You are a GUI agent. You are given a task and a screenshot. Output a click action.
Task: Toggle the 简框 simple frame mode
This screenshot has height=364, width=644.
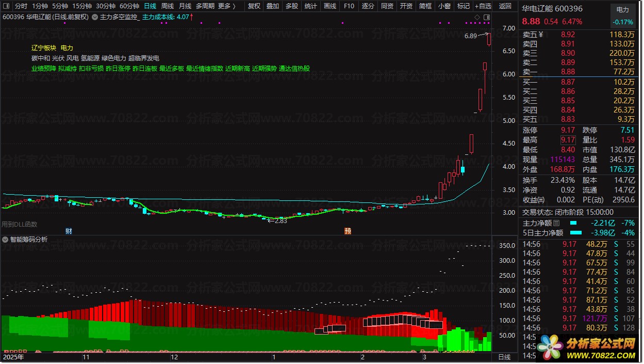tap(425, 6)
